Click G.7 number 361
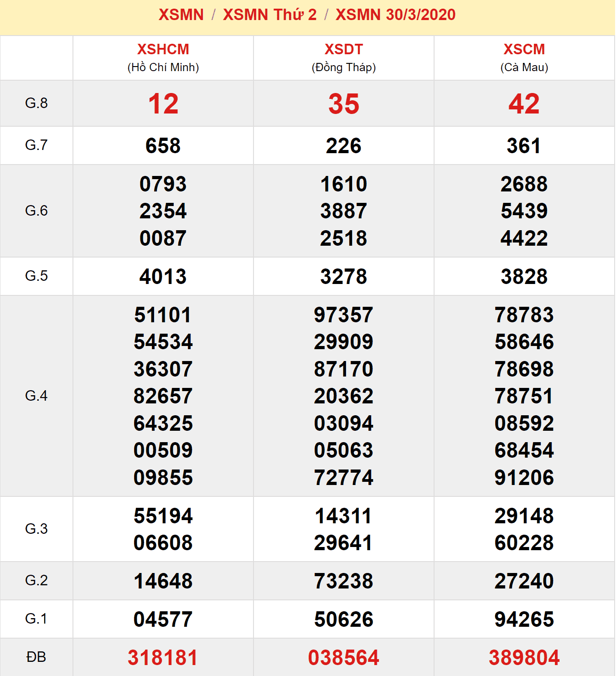The image size is (616, 676). [x=524, y=146]
